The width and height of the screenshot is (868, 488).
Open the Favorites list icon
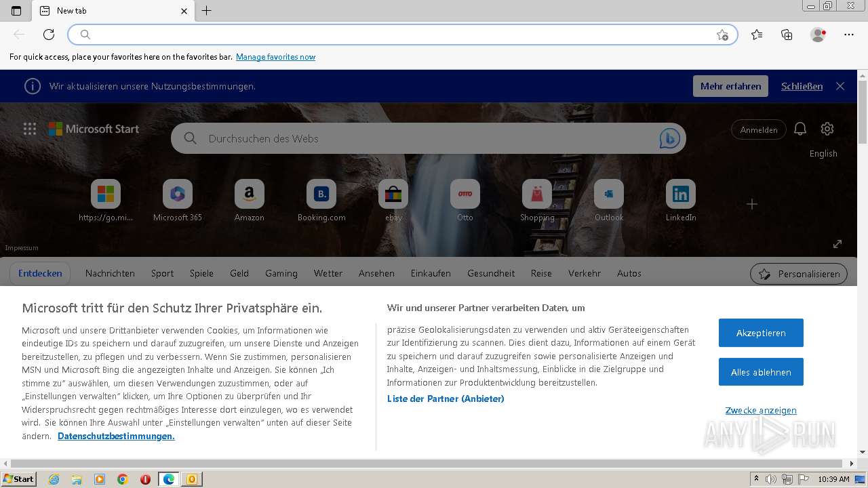click(x=757, y=35)
